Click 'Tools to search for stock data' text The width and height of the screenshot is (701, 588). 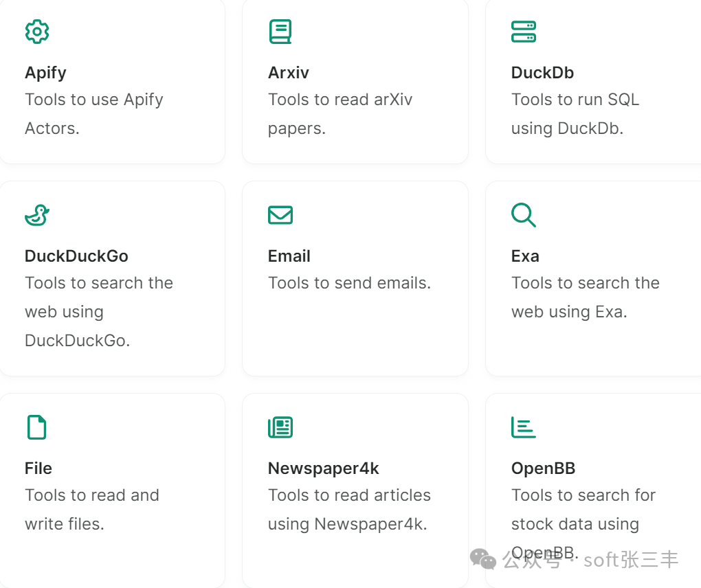[583, 510]
